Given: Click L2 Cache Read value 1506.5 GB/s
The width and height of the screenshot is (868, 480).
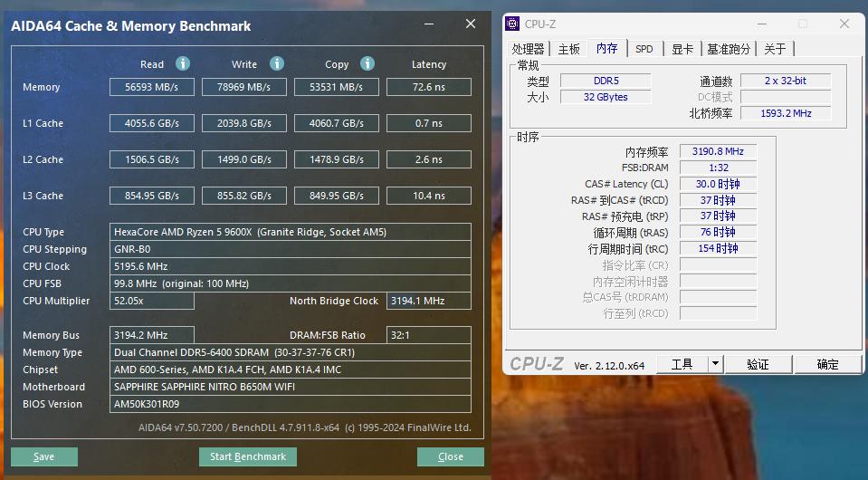Looking at the screenshot, I should [152, 159].
